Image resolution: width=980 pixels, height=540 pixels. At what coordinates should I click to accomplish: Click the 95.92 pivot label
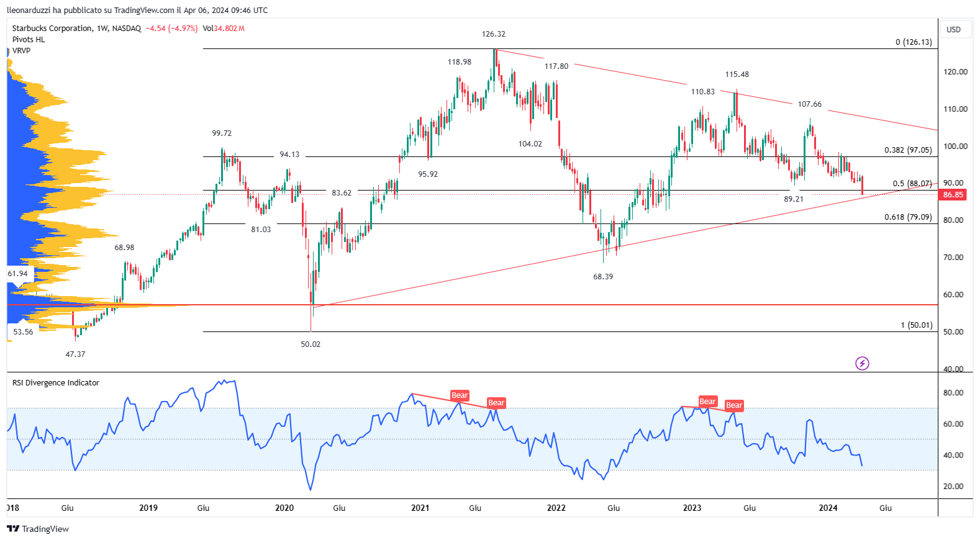428,174
